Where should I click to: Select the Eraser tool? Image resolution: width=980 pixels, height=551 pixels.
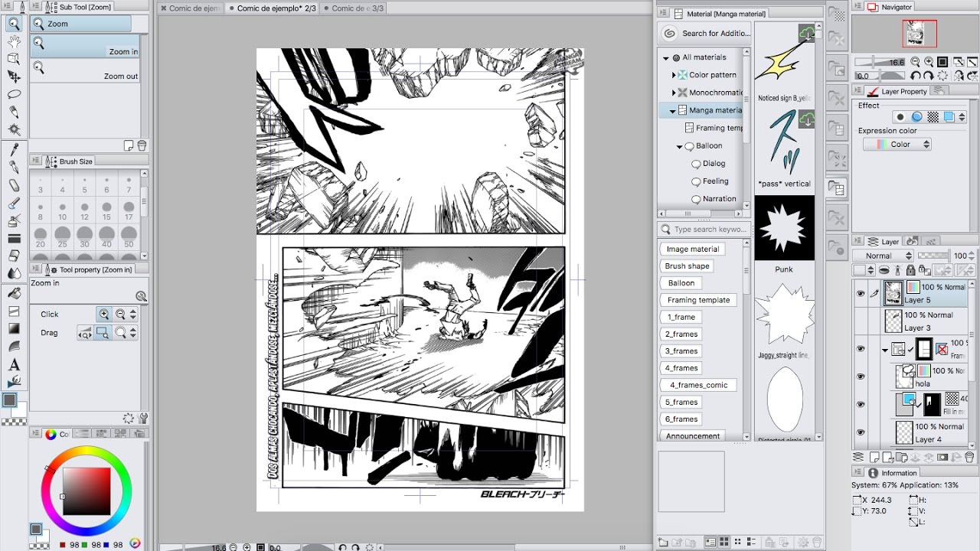click(x=14, y=256)
